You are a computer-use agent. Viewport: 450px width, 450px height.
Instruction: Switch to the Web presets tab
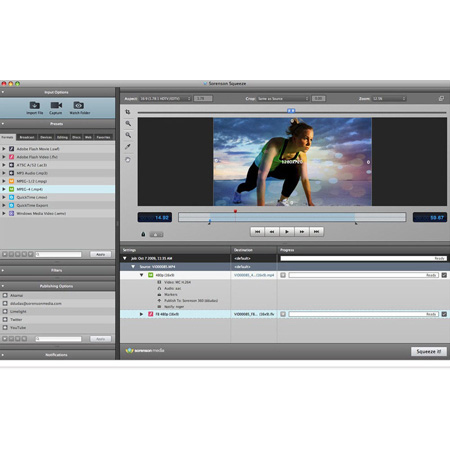click(88, 137)
